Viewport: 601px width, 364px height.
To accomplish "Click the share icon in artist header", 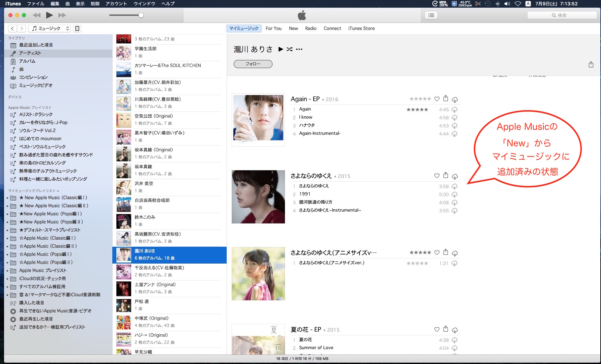I will pos(591,64).
